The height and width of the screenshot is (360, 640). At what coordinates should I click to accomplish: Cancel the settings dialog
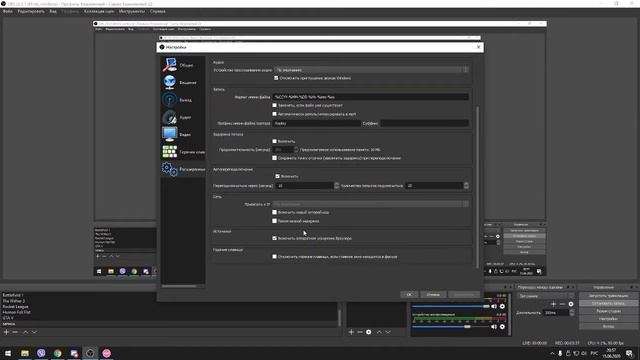click(433, 294)
